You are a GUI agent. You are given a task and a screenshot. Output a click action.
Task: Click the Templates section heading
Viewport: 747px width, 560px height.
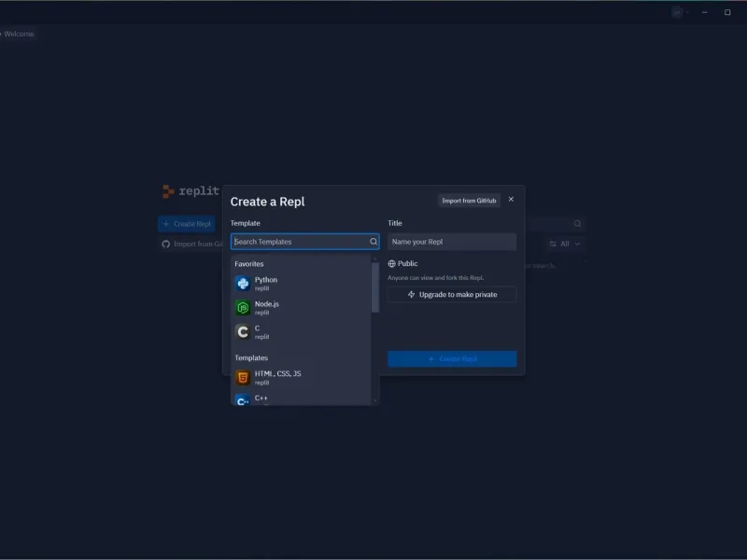[x=251, y=358]
